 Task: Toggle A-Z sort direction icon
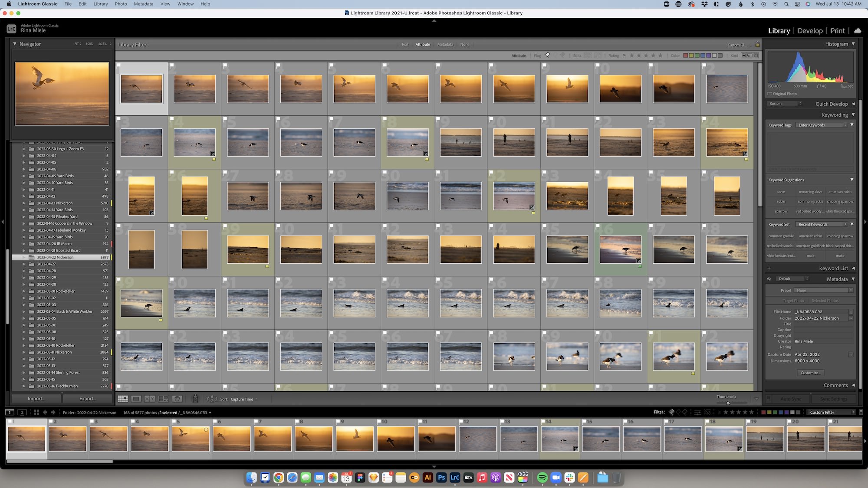pyautogui.click(x=212, y=399)
